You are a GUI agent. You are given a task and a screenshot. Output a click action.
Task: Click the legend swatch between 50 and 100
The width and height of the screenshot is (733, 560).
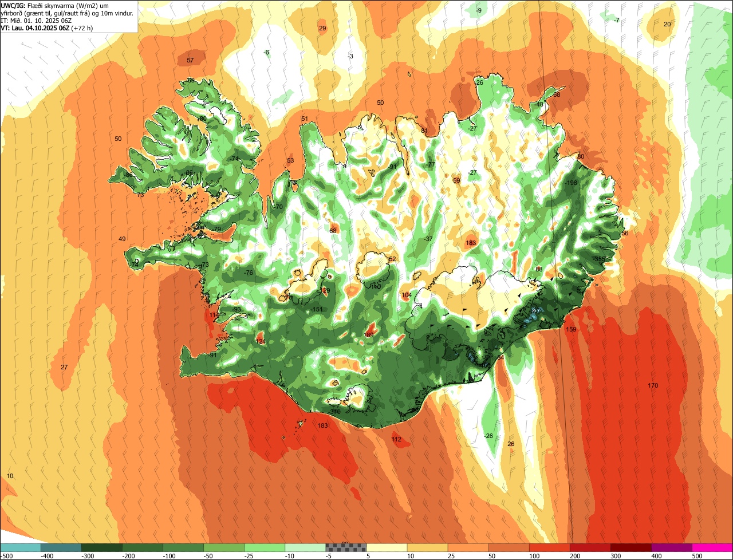(x=509, y=548)
